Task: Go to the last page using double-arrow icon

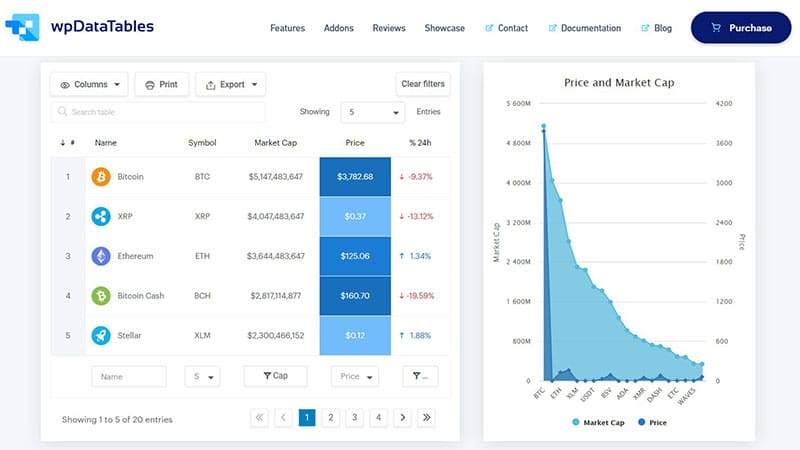Action: tap(426, 418)
